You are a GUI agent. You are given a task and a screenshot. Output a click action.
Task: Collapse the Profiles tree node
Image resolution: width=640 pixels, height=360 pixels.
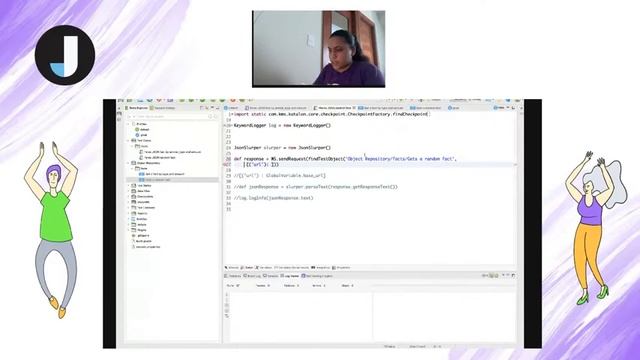tap(129, 124)
